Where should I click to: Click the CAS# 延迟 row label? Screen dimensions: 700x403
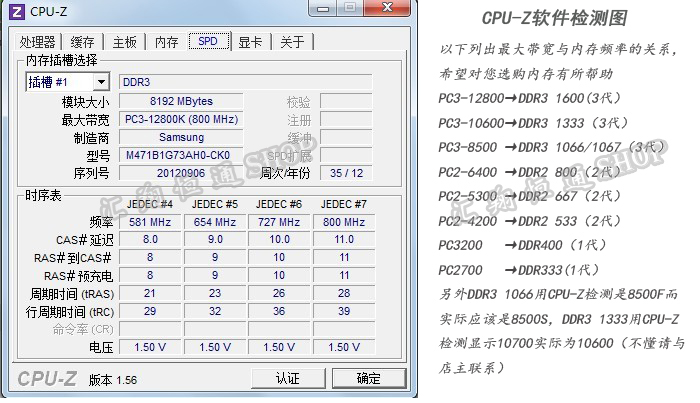(x=85, y=240)
